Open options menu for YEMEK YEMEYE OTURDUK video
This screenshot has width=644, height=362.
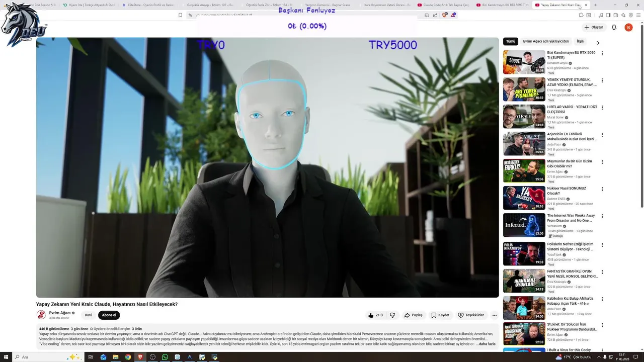click(x=602, y=80)
